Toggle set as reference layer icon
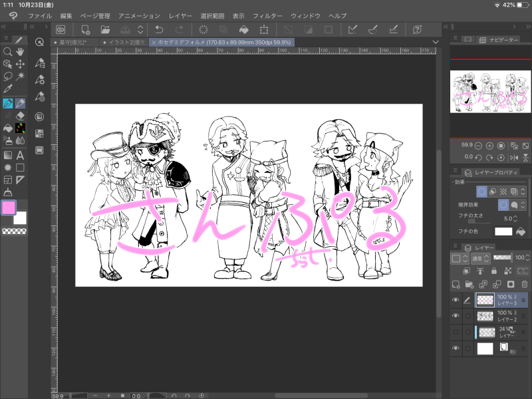 click(x=480, y=271)
